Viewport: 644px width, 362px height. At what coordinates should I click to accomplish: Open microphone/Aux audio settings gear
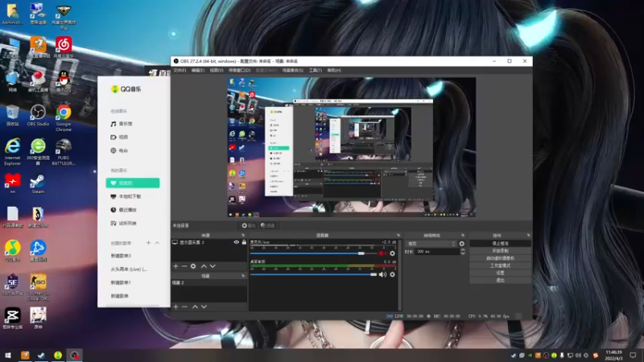(x=392, y=253)
